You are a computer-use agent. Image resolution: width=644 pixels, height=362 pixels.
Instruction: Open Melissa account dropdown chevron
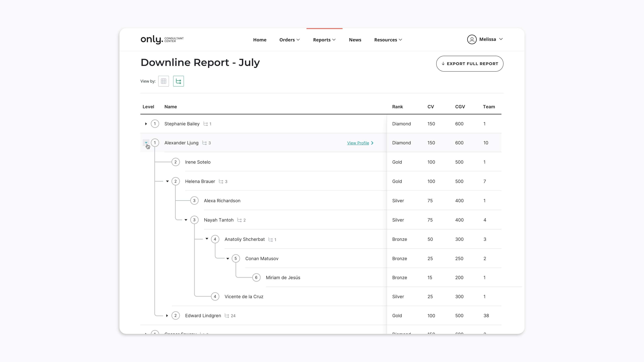tap(501, 39)
